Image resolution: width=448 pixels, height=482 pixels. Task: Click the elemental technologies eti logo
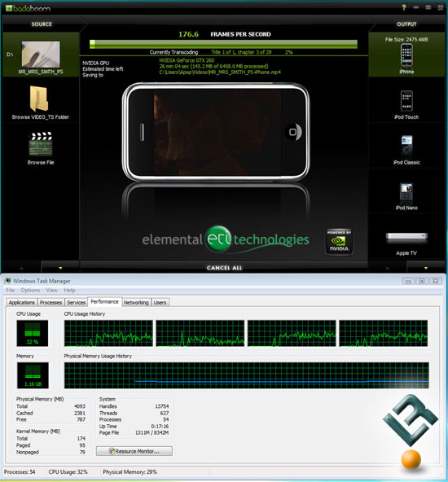tap(226, 239)
